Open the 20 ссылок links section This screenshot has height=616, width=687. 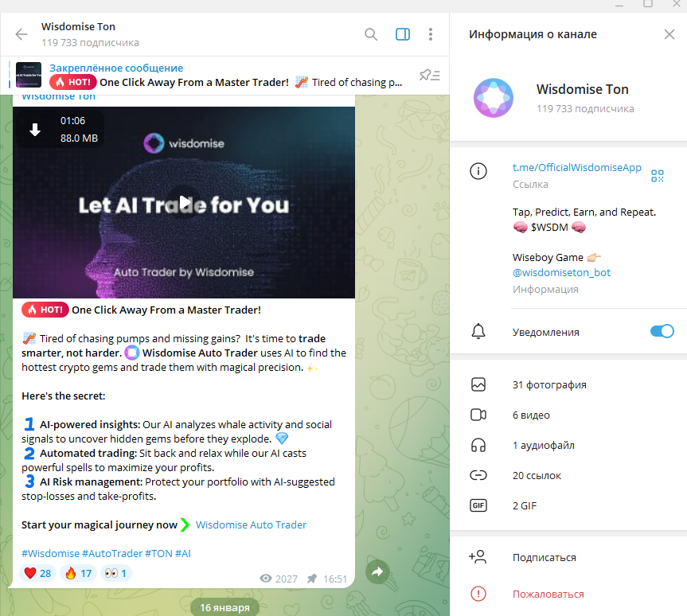click(568, 475)
